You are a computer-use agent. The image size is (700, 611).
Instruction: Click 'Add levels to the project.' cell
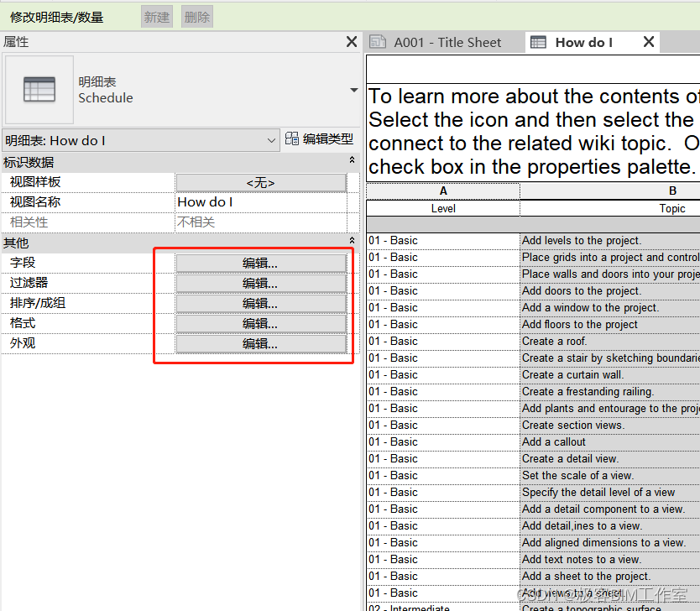click(x=610, y=241)
